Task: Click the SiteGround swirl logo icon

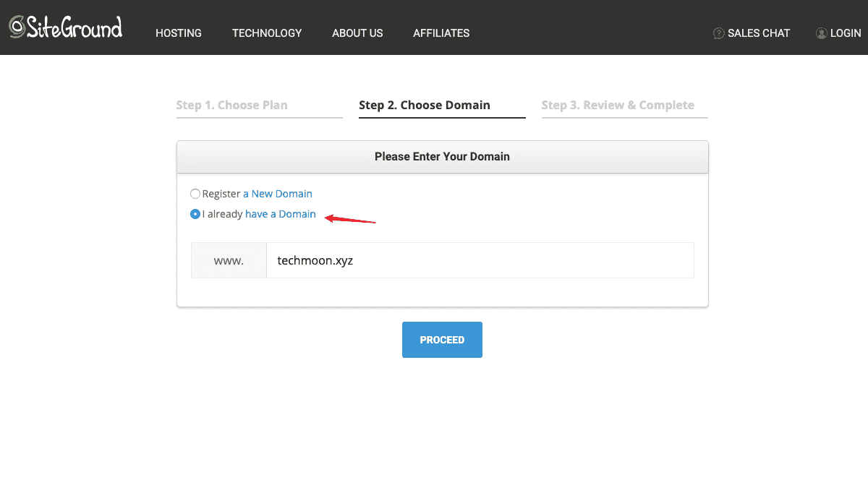Action: tap(17, 27)
